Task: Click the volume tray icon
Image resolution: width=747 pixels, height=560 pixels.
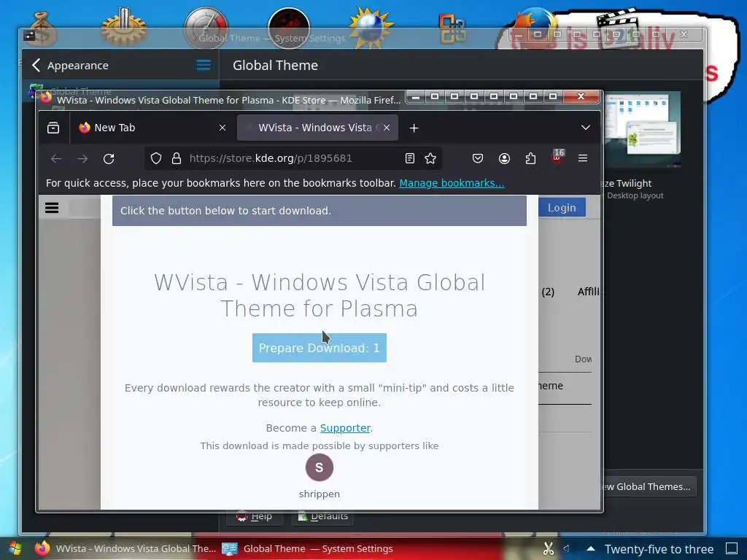Action: coord(567,548)
